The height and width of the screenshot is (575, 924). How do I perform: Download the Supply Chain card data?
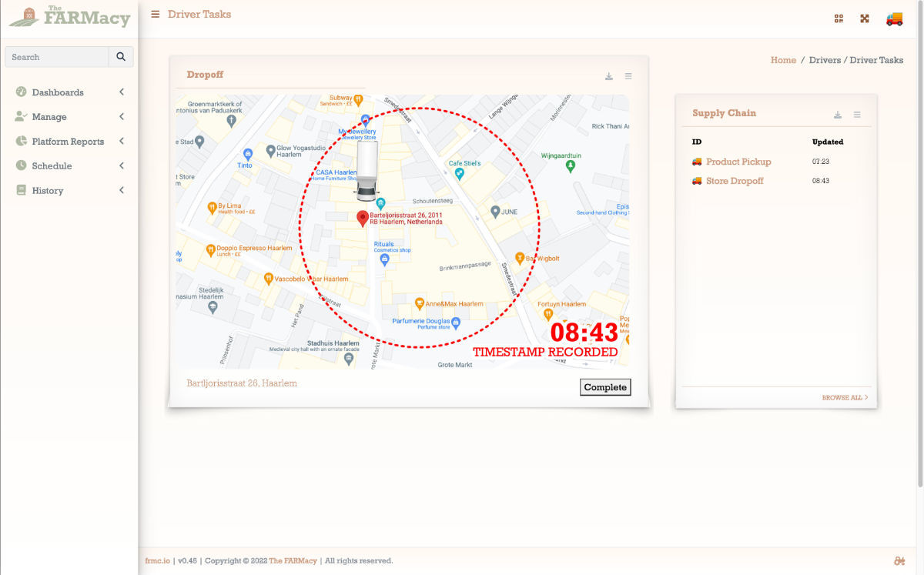pyautogui.click(x=838, y=115)
